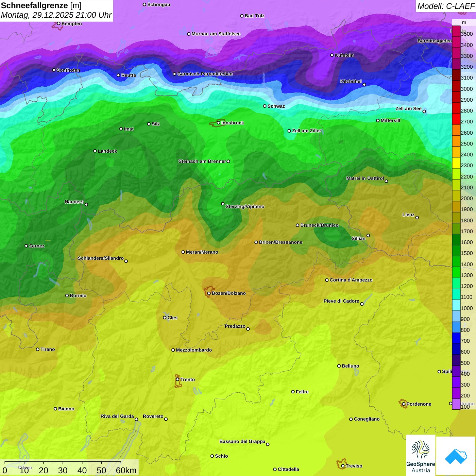
Task: Click the Modell: C-LAEF label
Action: (446, 6)
